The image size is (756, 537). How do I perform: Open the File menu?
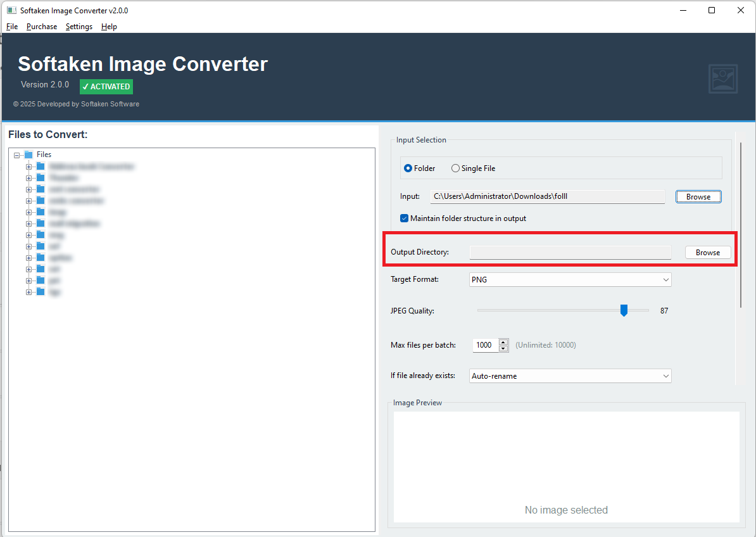[x=12, y=27]
